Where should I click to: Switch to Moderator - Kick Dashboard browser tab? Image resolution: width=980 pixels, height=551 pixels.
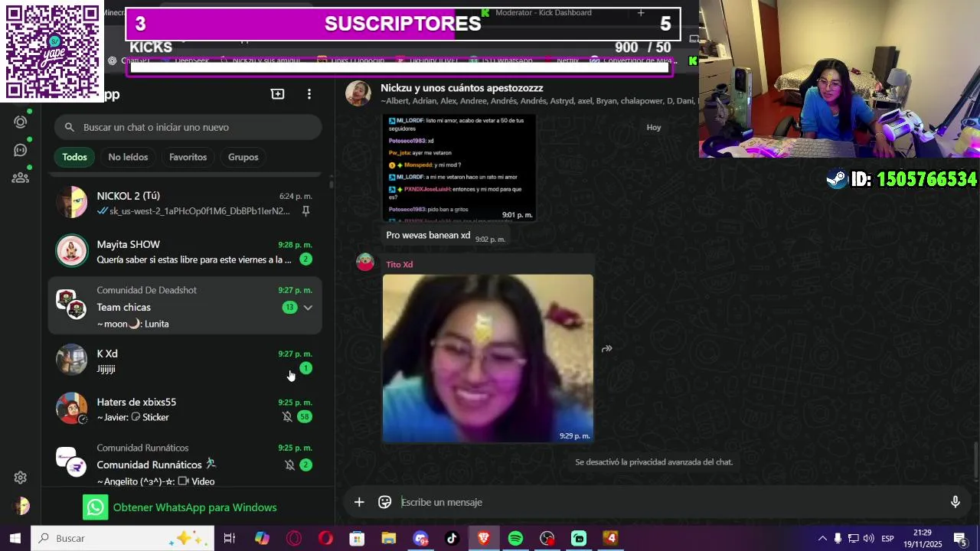pos(543,12)
